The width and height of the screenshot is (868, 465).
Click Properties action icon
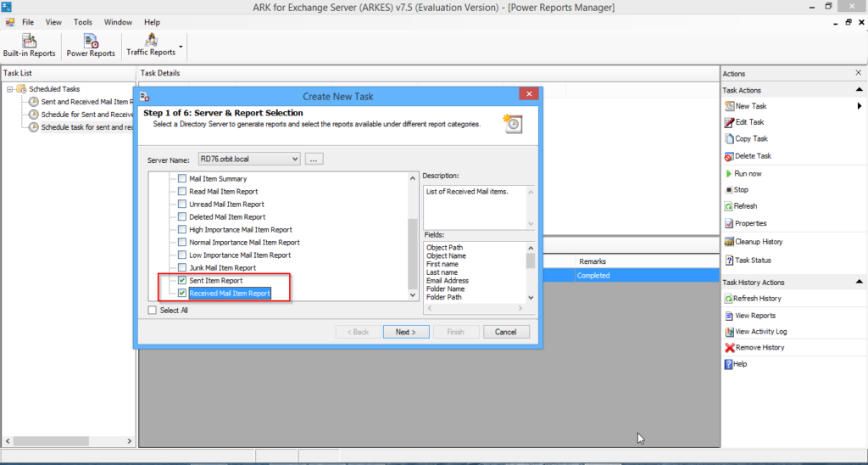tap(729, 223)
